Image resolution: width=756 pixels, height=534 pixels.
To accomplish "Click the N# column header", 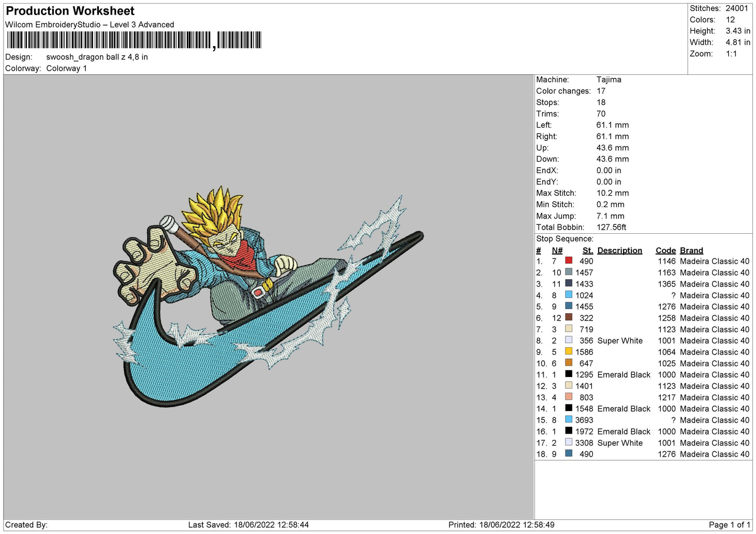I will click(557, 251).
